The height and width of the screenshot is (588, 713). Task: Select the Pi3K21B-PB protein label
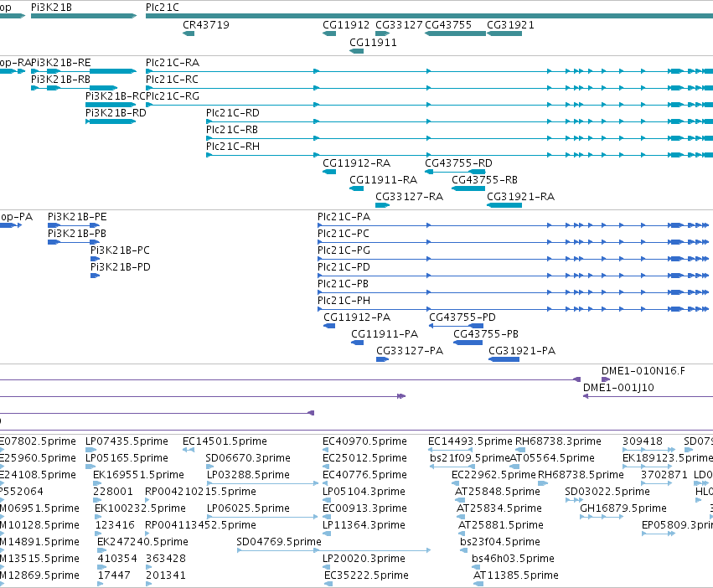77,234
